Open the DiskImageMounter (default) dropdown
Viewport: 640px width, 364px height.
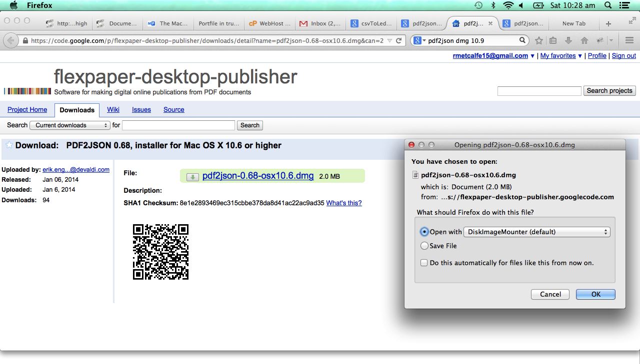537,232
